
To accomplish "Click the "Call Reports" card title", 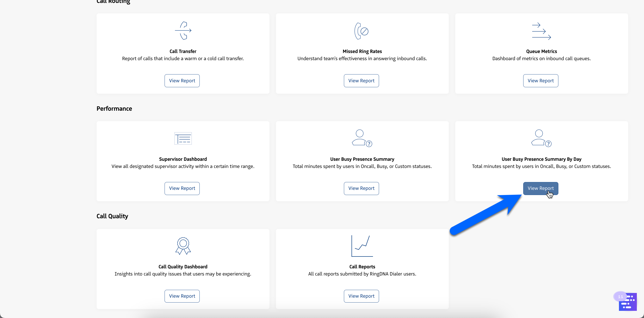I will point(362,267).
